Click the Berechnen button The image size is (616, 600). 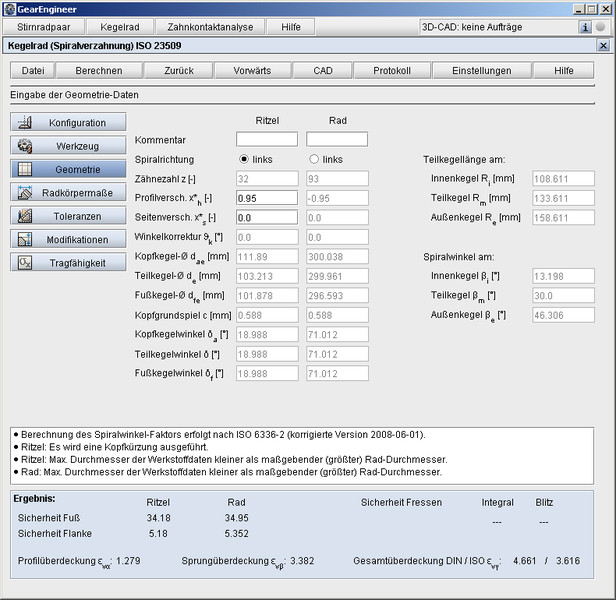coord(99,71)
